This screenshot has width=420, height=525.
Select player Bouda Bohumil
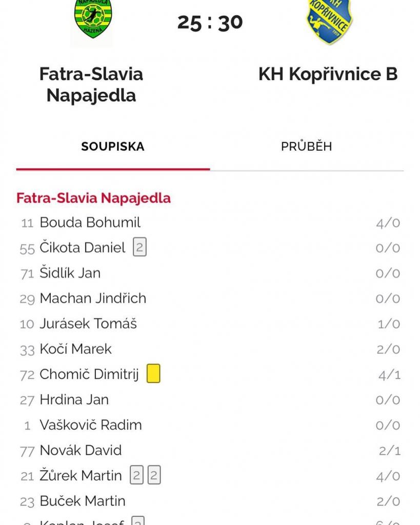click(x=90, y=223)
